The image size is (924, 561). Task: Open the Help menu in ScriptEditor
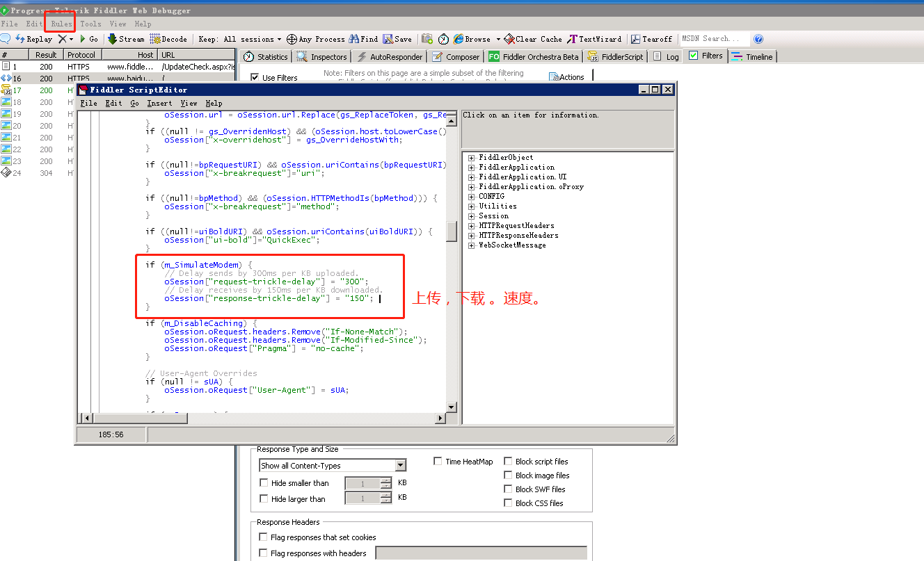coord(214,103)
